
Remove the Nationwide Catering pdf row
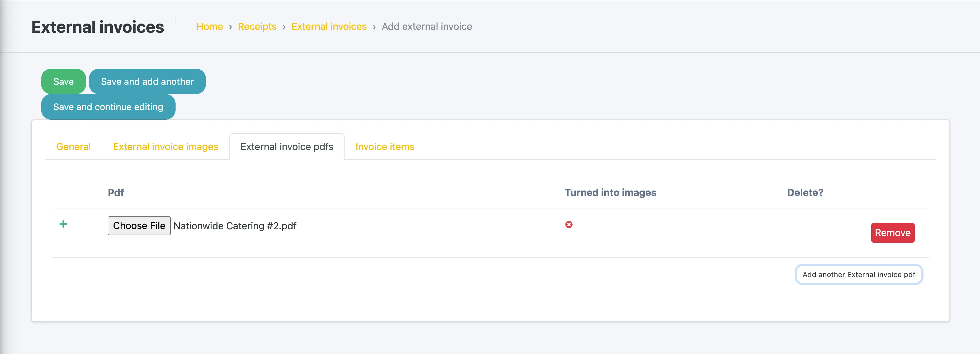[x=893, y=232]
